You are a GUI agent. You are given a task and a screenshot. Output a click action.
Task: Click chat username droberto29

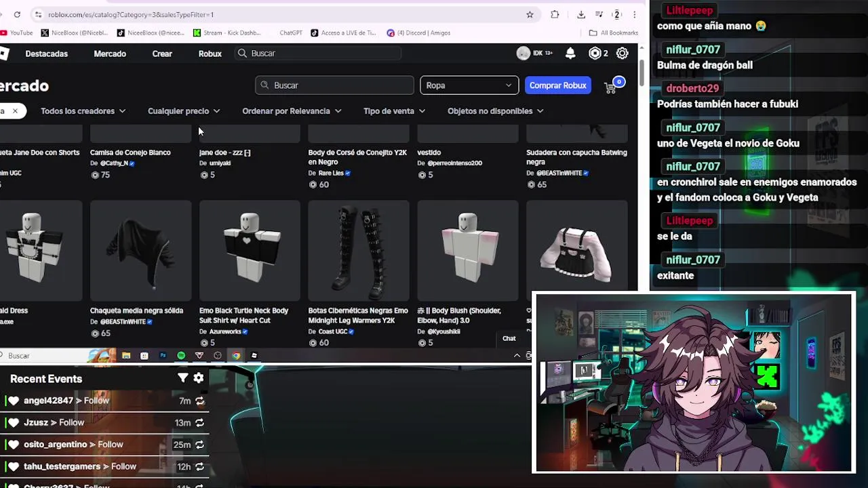pos(692,88)
